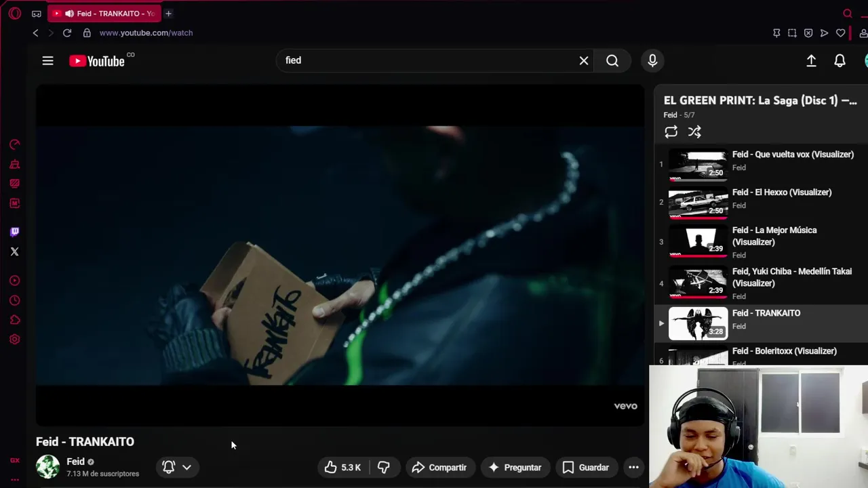The image size is (868, 488).
Task: Take a snapshot with the capture icon
Action: pyautogui.click(x=792, y=33)
